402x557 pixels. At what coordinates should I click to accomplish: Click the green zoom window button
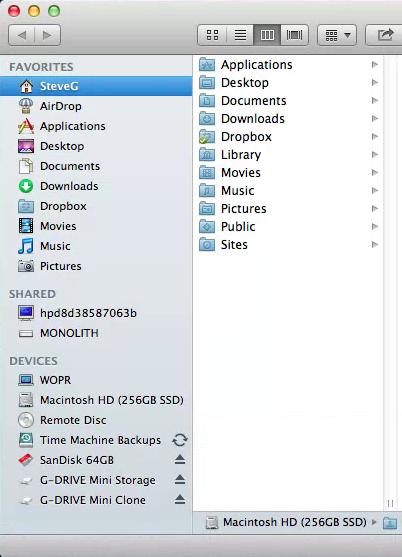[x=54, y=11]
